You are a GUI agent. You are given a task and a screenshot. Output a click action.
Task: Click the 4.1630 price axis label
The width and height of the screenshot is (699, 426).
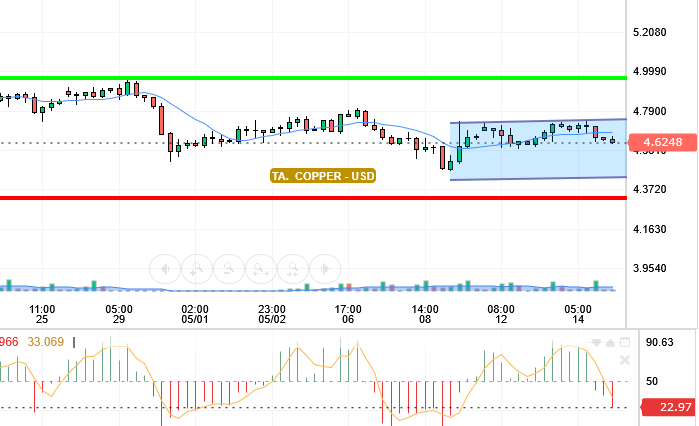coord(650,229)
